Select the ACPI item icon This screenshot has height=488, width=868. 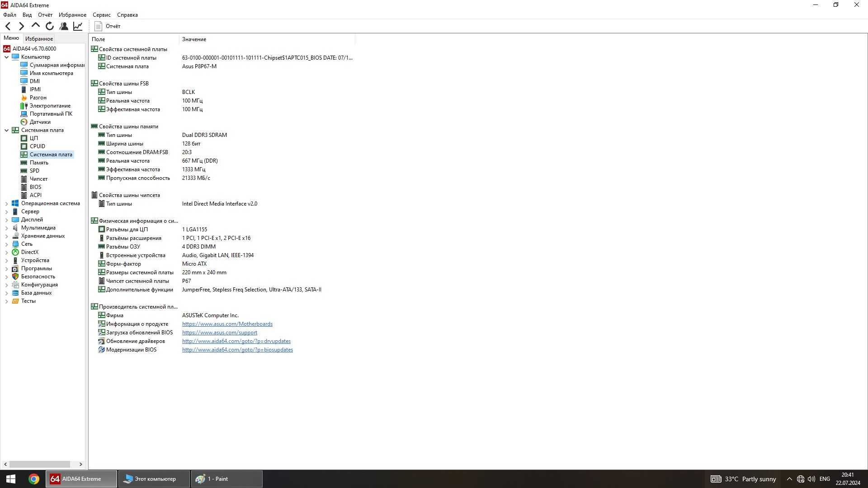click(x=24, y=195)
